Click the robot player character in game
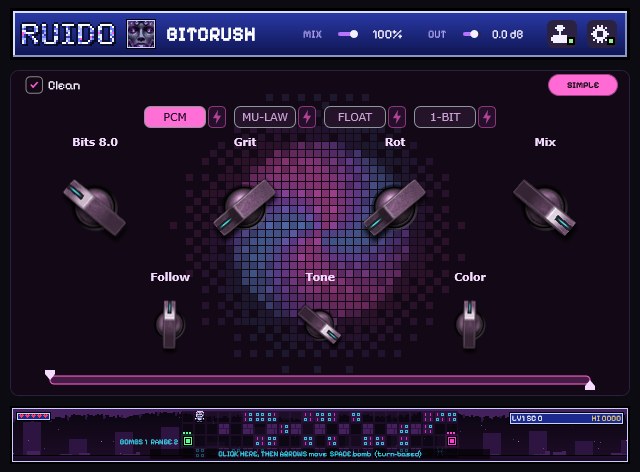The height and width of the screenshot is (472, 640). [199, 416]
